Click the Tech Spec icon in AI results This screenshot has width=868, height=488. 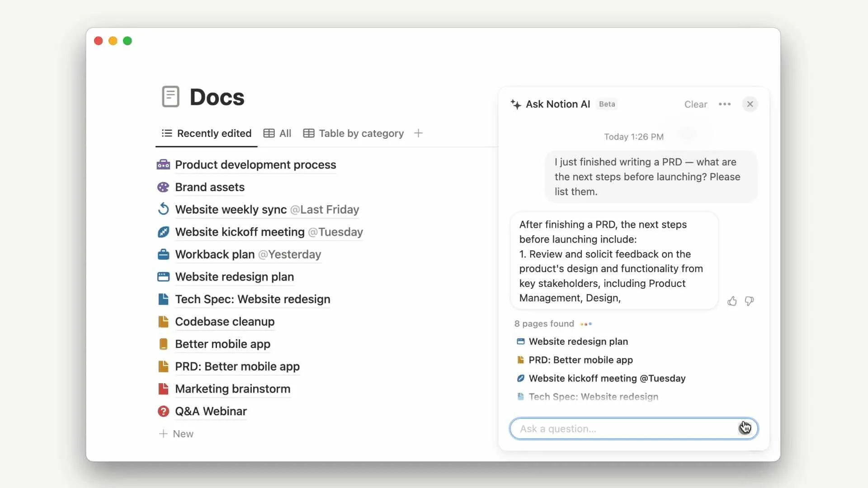point(521,397)
